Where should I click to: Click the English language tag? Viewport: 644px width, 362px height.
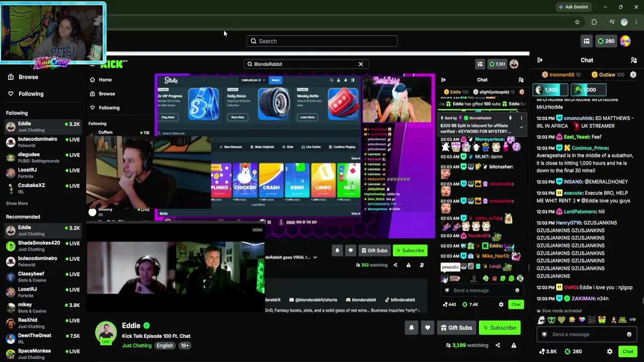coord(165,345)
